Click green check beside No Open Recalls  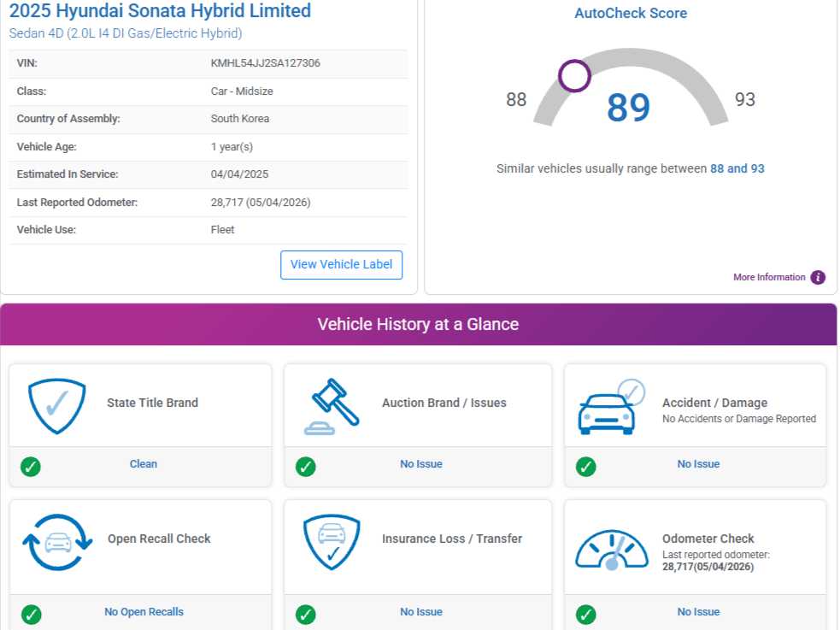coord(31,615)
